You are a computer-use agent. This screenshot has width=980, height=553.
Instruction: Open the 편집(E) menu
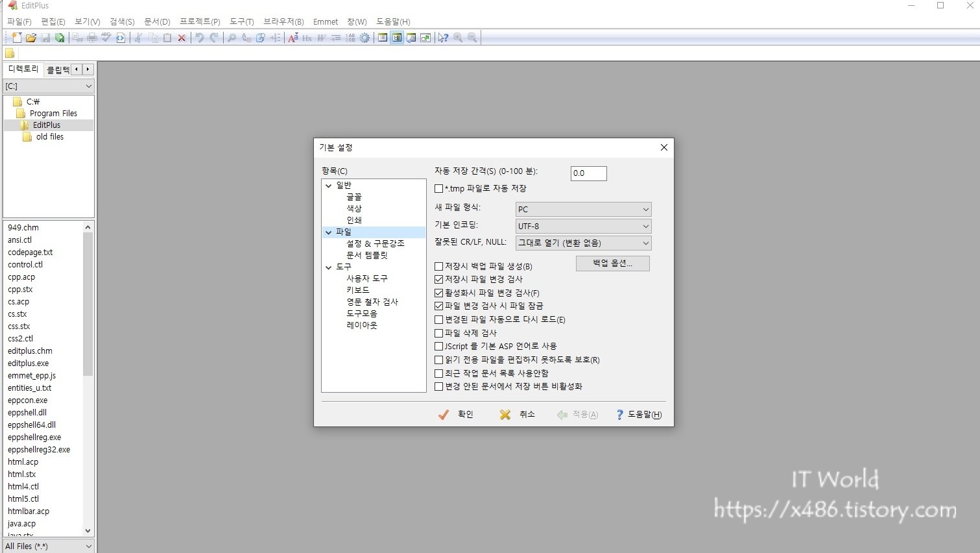pyautogui.click(x=53, y=21)
